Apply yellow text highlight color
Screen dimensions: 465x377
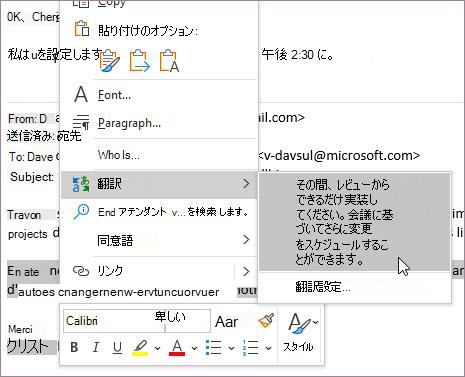click(x=140, y=348)
